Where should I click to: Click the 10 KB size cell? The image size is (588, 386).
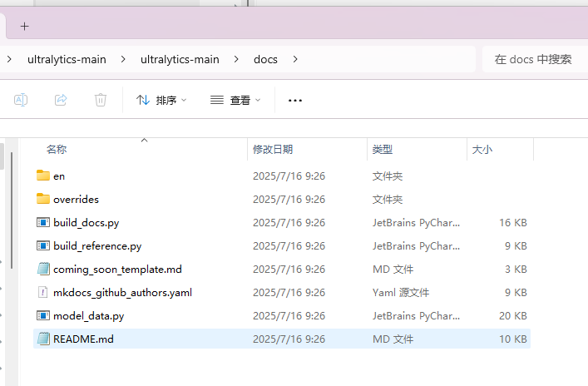tap(513, 339)
